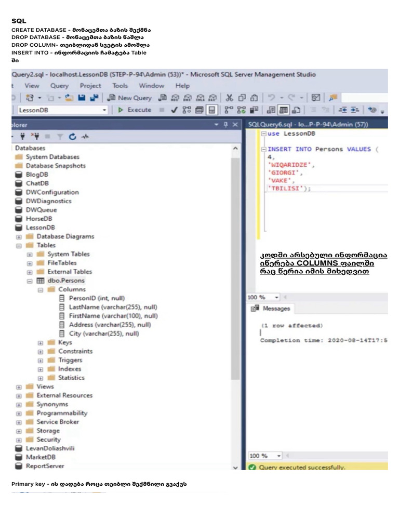The image size is (399, 532).
Task: Select the Results to Text icon
Action: [x=271, y=110]
